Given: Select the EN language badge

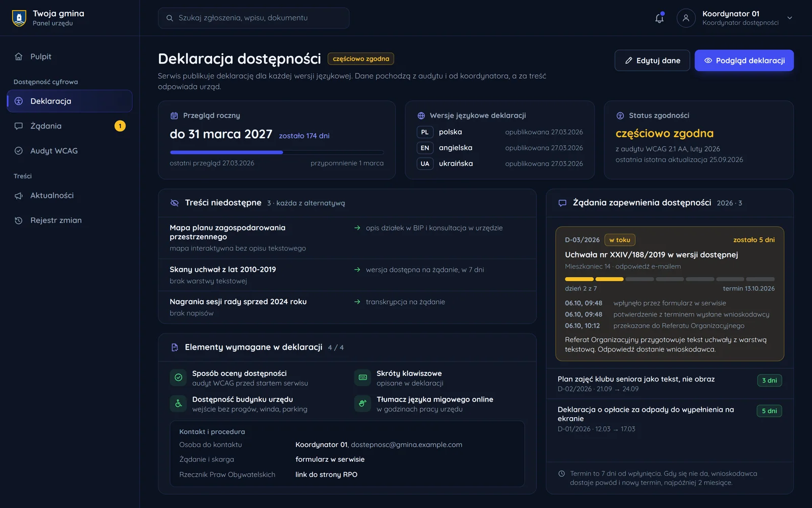Looking at the screenshot, I should [425, 148].
